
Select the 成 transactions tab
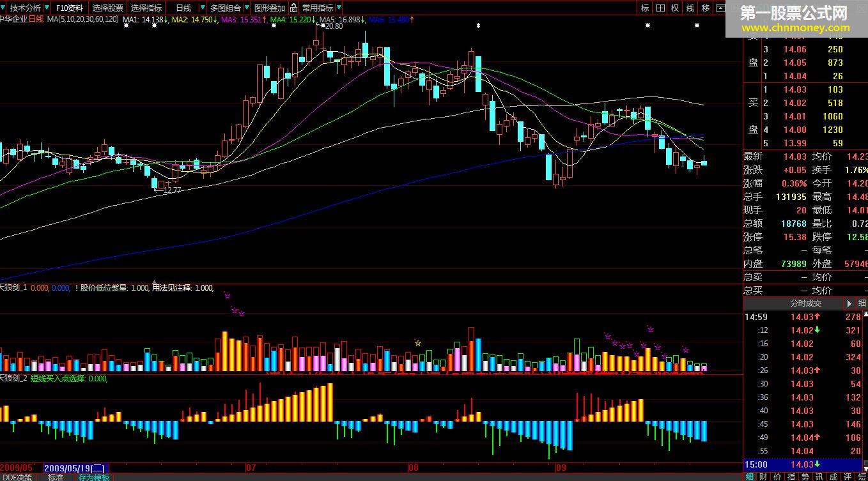pyautogui.click(x=833, y=476)
